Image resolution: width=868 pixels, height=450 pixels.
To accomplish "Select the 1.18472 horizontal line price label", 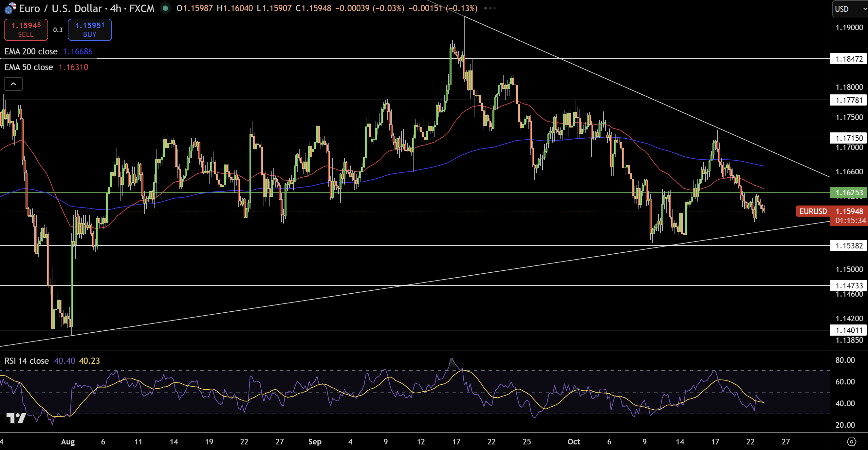I will (849, 59).
